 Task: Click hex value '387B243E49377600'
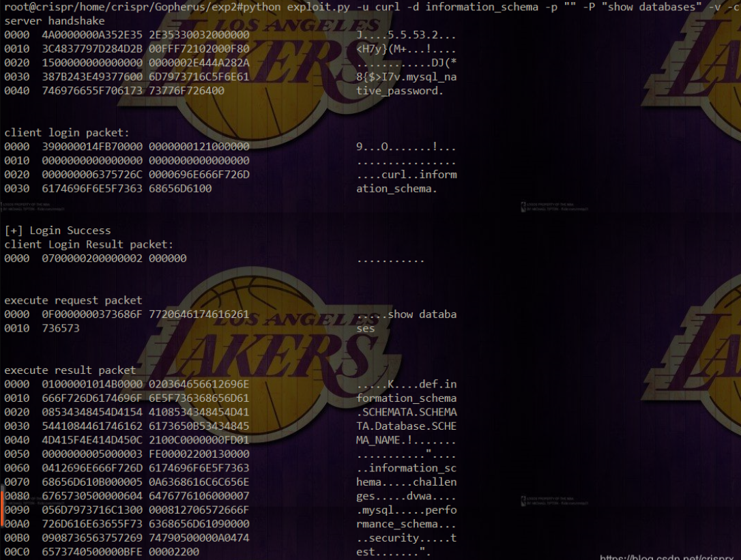coord(92,77)
